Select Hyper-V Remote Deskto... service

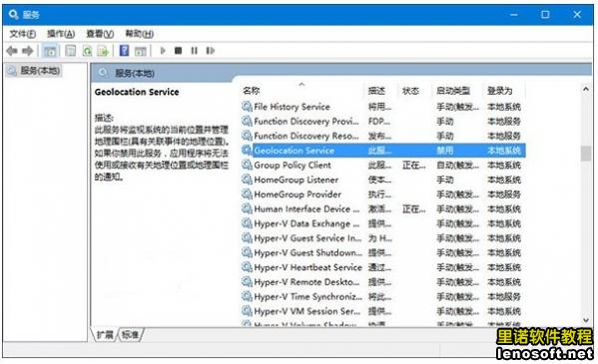tap(383, 281)
